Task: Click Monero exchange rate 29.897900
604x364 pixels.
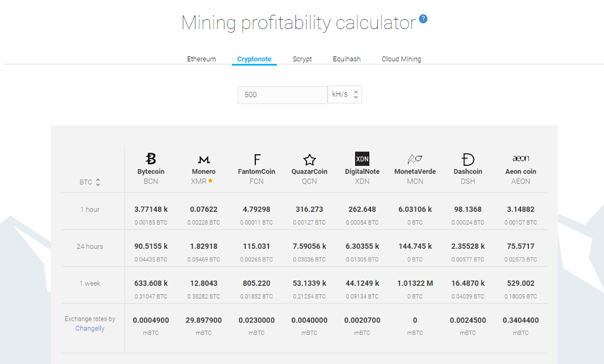Action: coord(204,320)
